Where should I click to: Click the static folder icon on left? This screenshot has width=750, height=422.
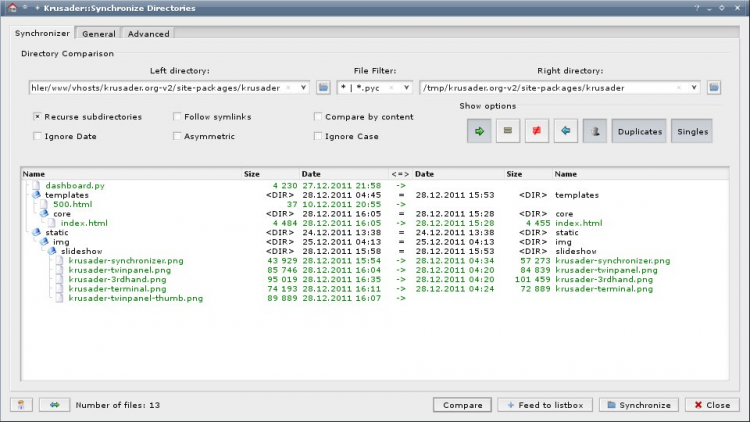(x=36, y=232)
